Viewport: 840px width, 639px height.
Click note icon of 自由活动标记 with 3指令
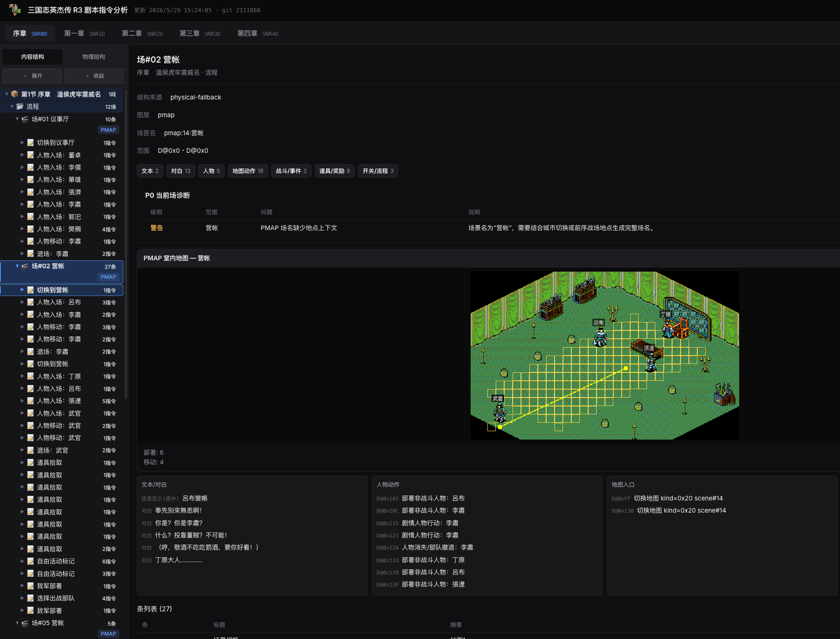pos(31,574)
